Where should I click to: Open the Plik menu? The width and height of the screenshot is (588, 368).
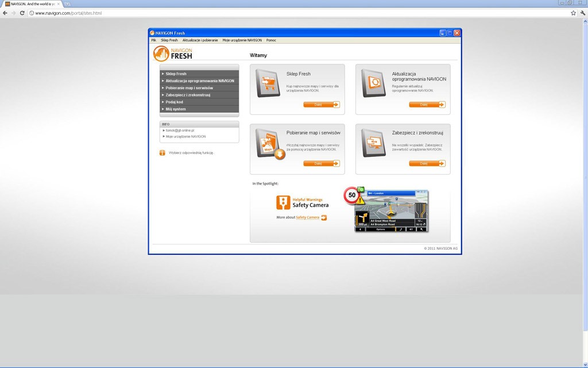tap(154, 40)
